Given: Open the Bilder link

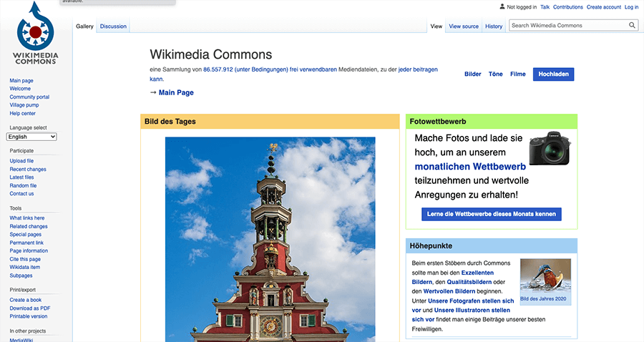Looking at the screenshot, I should (473, 74).
